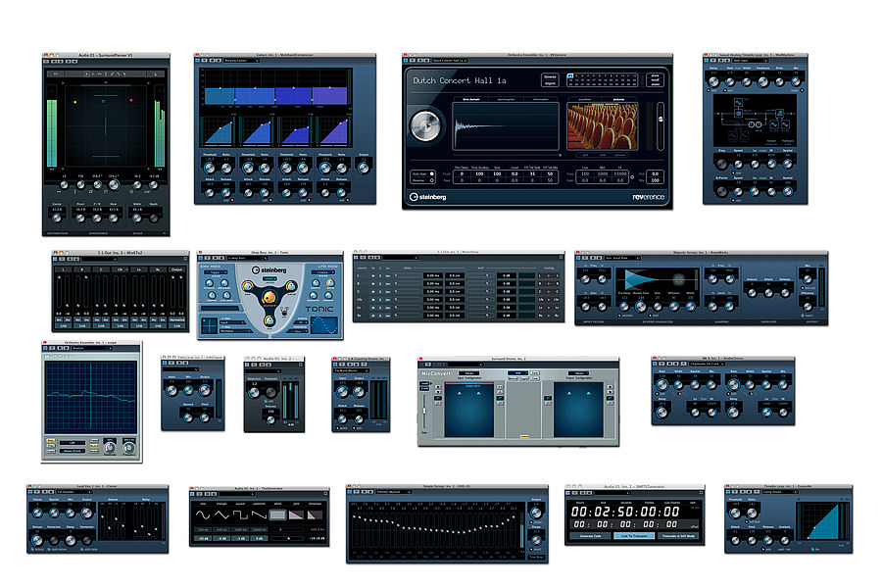Click the blue bypass icon in SMPTEGenerator

coord(568,492)
